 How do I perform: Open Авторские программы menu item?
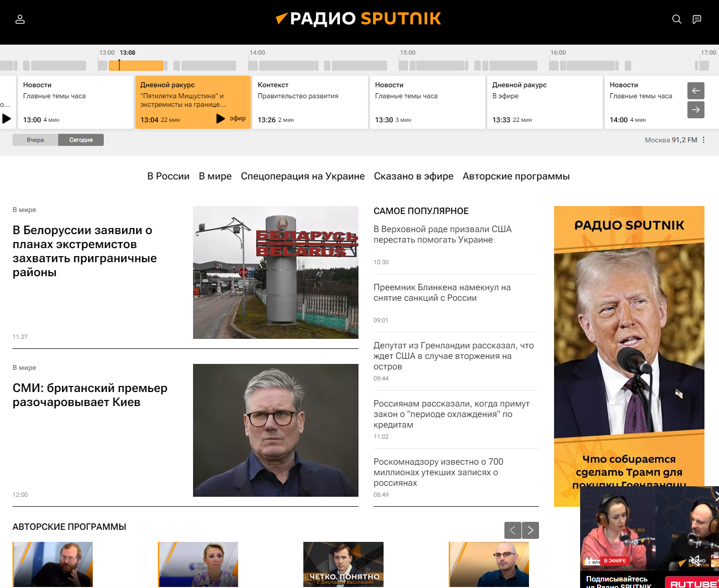(x=516, y=176)
